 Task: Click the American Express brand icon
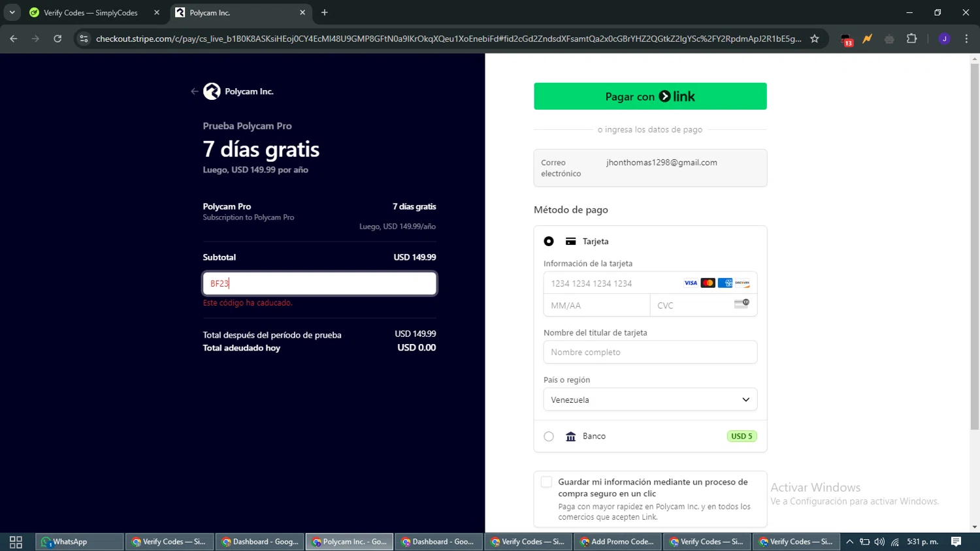coord(725,283)
